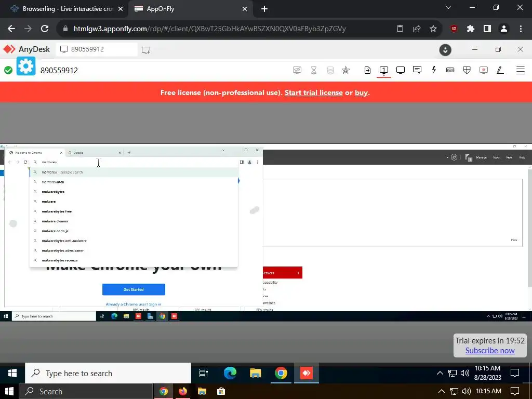
Task: Reload the AppOnFly page
Action: pos(45,29)
